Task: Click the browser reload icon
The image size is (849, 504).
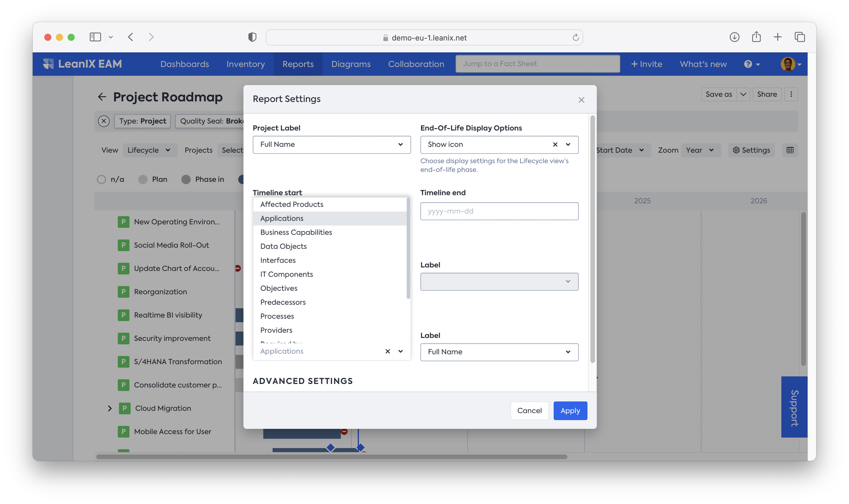Action: [x=576, y=38]
